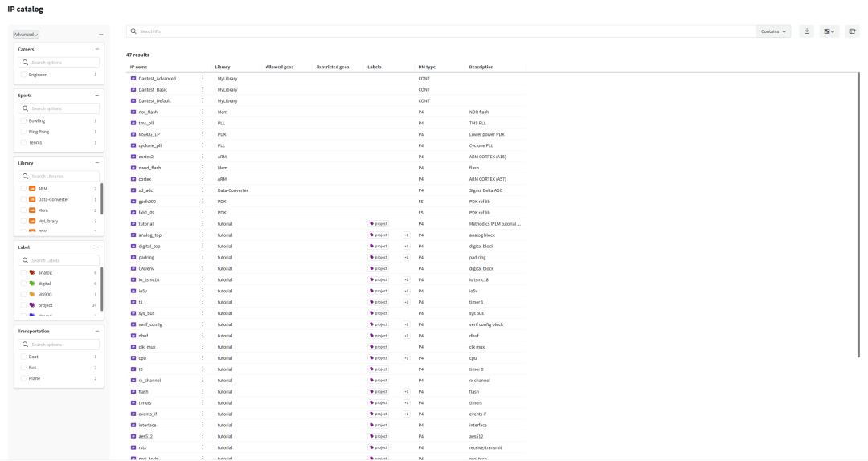Click the green digital label tag icon
Viewport: 868px width, 461px height.
(x=32, y=284)
